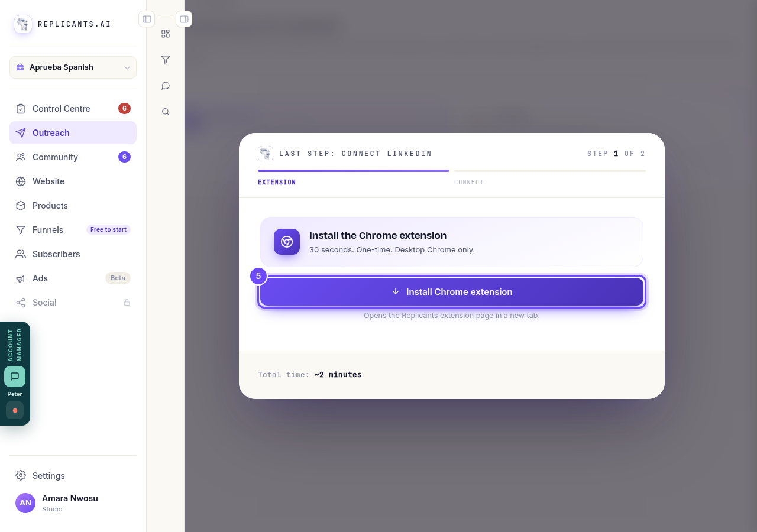Select the Connect step tab
The width and height of the screenshot is (757, 532).
(x=550, y=177)
